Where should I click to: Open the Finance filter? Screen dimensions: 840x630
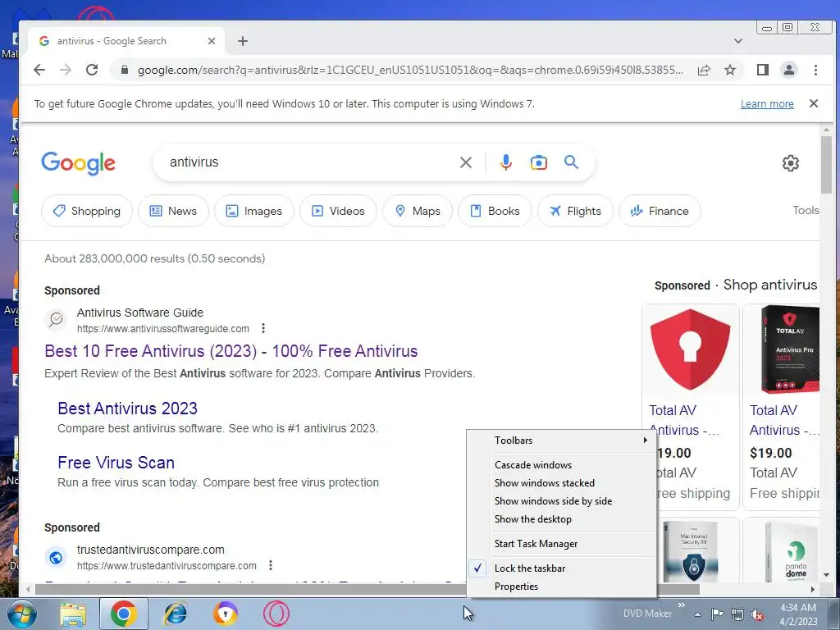660,211
